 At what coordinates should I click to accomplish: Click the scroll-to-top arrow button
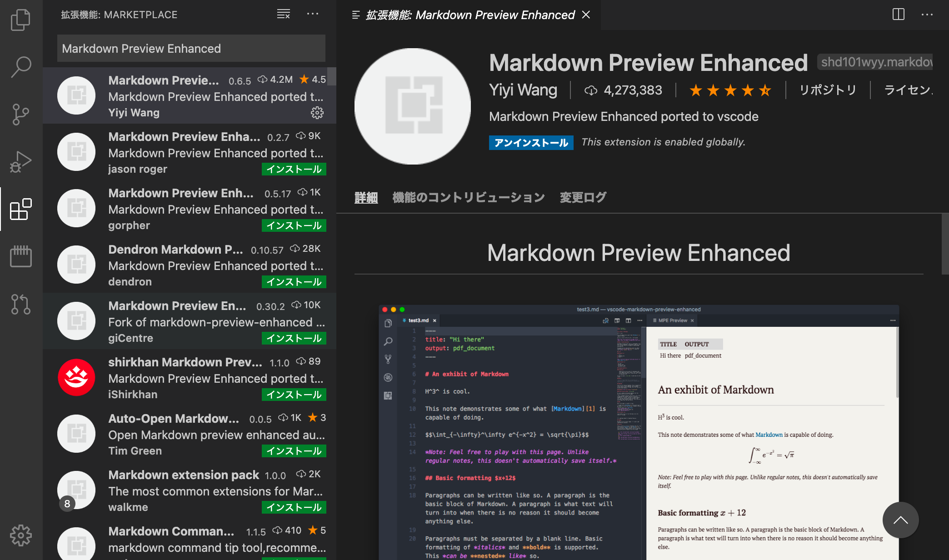(900, 520)
